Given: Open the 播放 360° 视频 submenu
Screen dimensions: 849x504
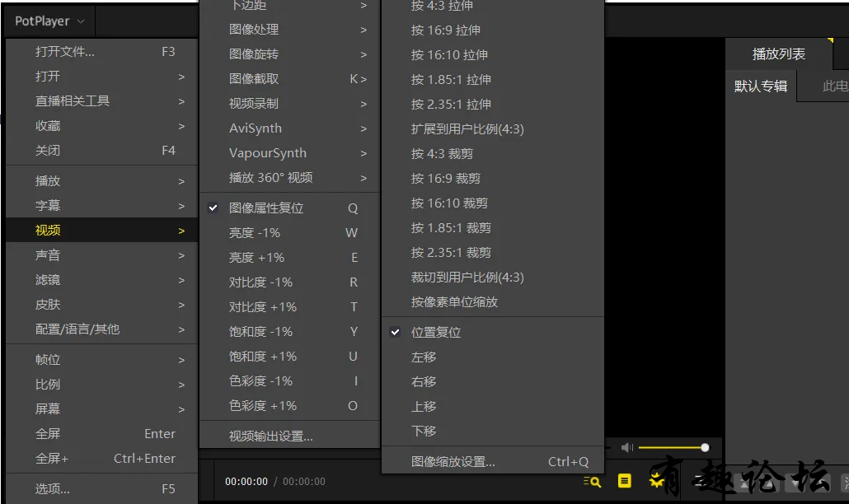Looking at the screenshot, I should point(289,177).
